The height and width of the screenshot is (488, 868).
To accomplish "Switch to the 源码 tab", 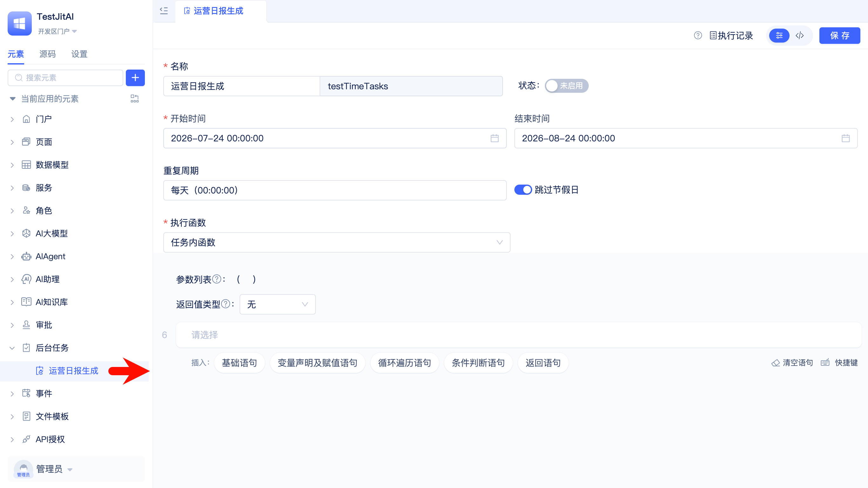I will tap(48, 54).
